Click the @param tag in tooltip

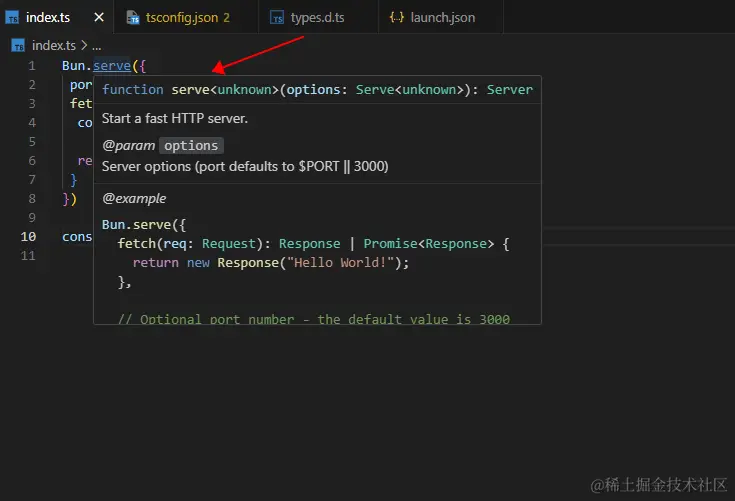pyautogui.click(x=128, y=146)
